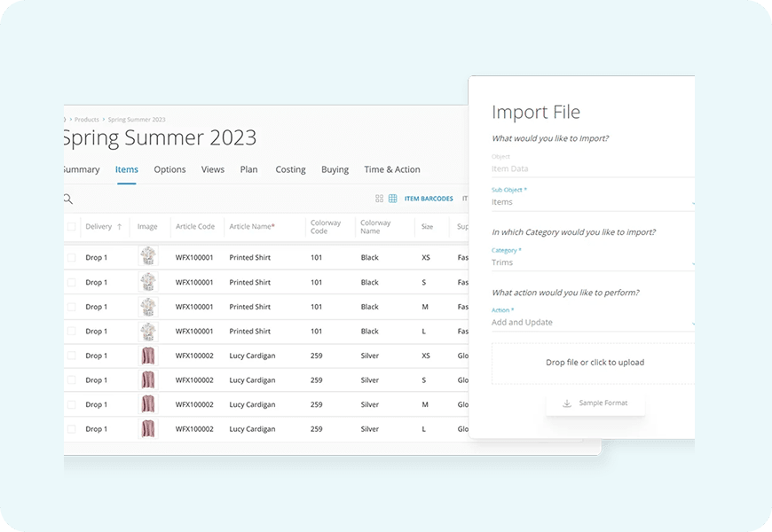772x532 pixels.
Task: Click the Products breadcrumb link
Action: pyautogui.click(x=87, y=119)
